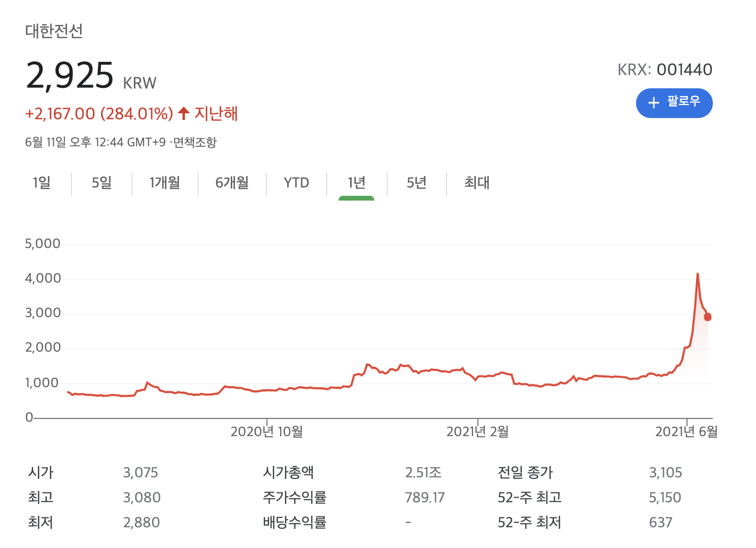Click the KRW currency label
The width and height of the screenshot is (756, 548).
point(140,83)
